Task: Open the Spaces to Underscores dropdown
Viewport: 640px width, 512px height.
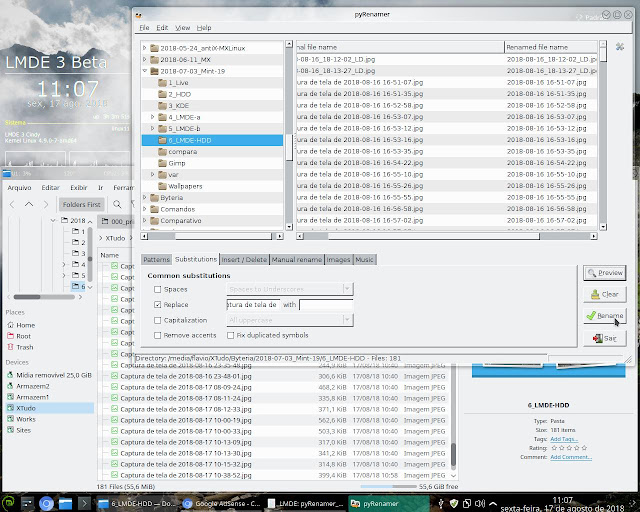Action: click(x=290, y=289)
